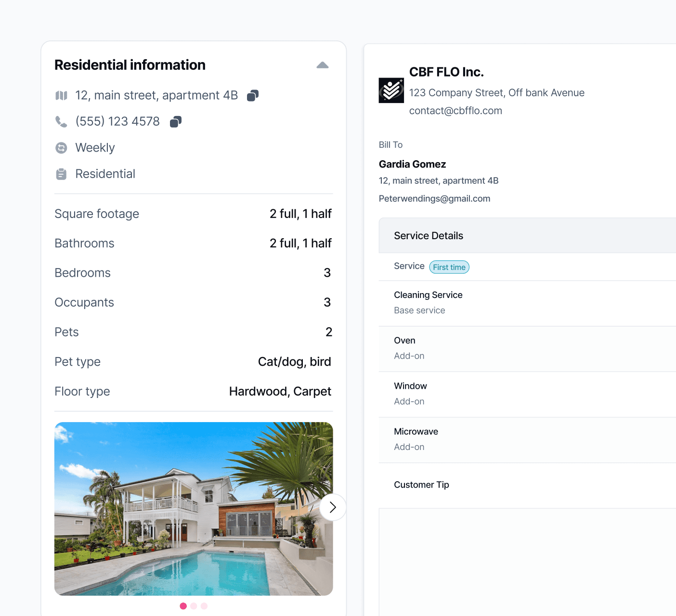Click the Pet type label
Screen dimensions: 676x616
(x=78, y=362)
